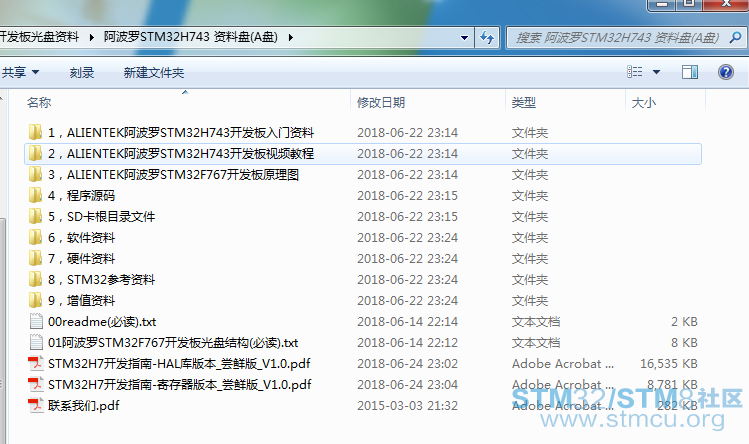Click size 8 KB of 光盘结构(必读).txt
The width and height of the screenshot is (749, 444).
point(684,343)
